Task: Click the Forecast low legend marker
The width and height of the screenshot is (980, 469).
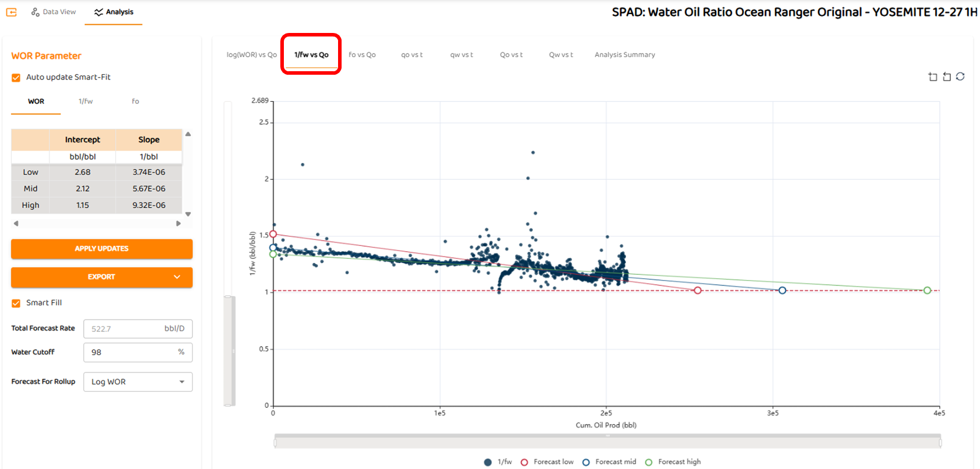Action: (x=524, y=463)
